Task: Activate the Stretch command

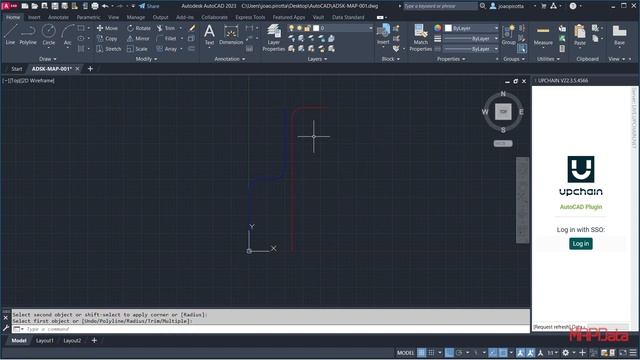Action: tap(109, 49)
